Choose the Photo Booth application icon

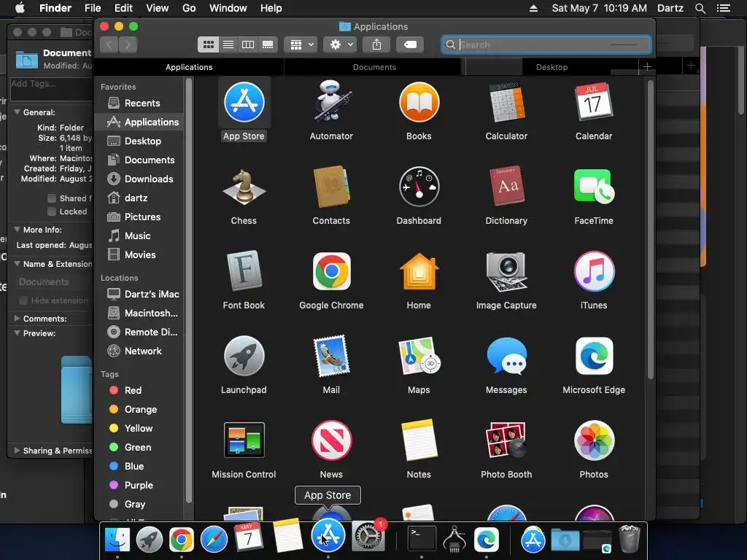pos(506,440)
